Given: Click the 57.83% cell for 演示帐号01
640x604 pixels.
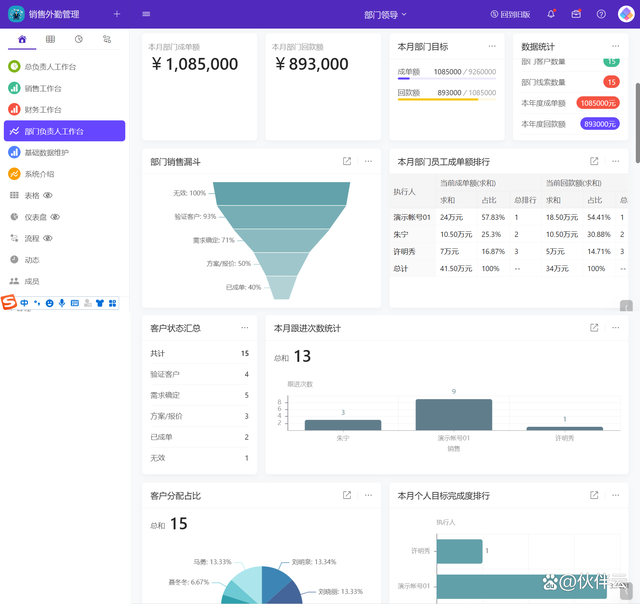Looking at the screenshot, I should coord(493,217).
